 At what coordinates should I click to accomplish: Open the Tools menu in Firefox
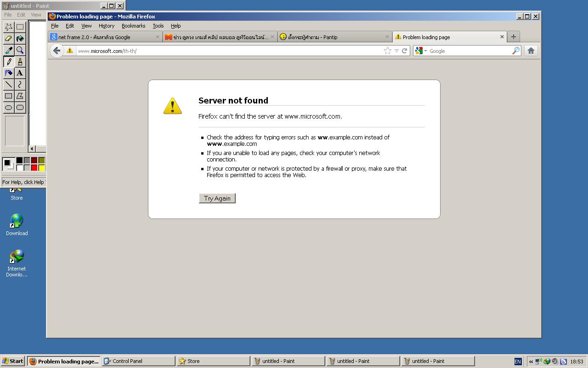pos(158,26)
